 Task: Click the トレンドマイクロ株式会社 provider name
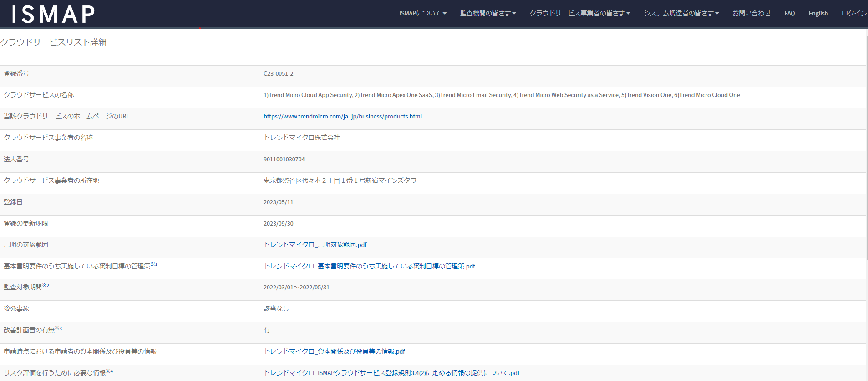[x=302, y=138]
